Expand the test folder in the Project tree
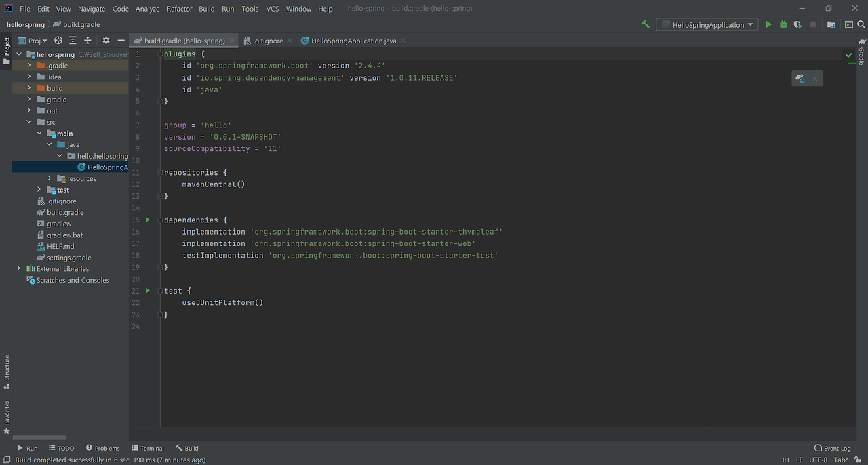Image resolution: width=868 pixels, height=465 pixels. 39,190
